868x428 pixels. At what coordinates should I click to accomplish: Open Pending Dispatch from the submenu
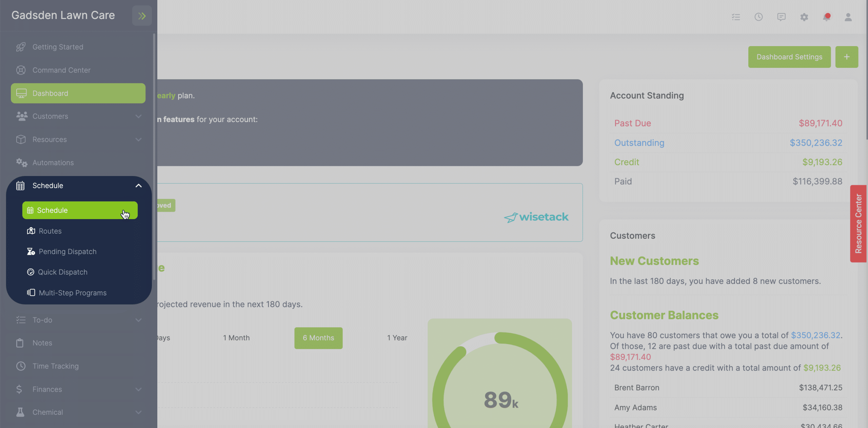coord(80,251)
